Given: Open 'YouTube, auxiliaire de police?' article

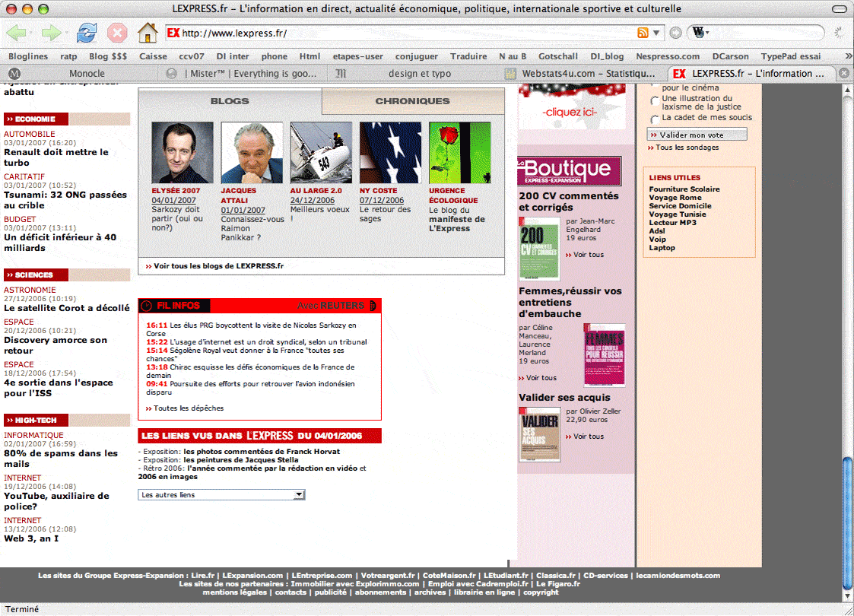Looking at the screenshot, I should coord(56,501).
